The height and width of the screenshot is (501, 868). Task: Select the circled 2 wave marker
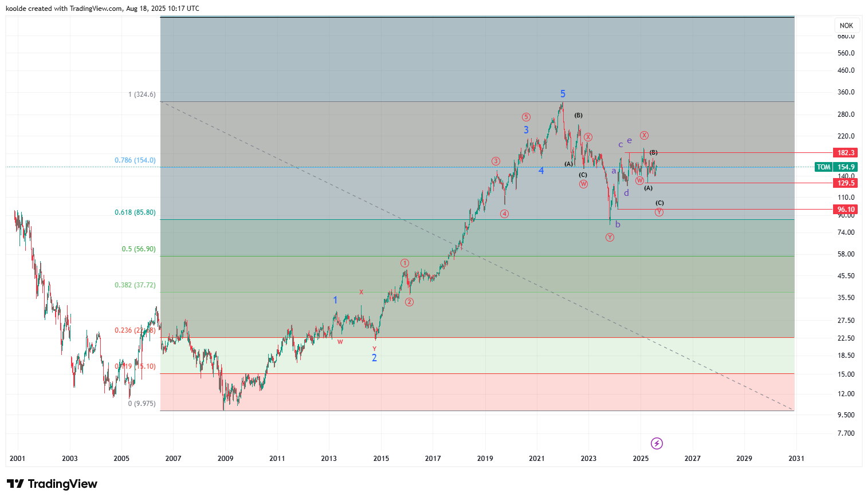[x=409, y=302]
